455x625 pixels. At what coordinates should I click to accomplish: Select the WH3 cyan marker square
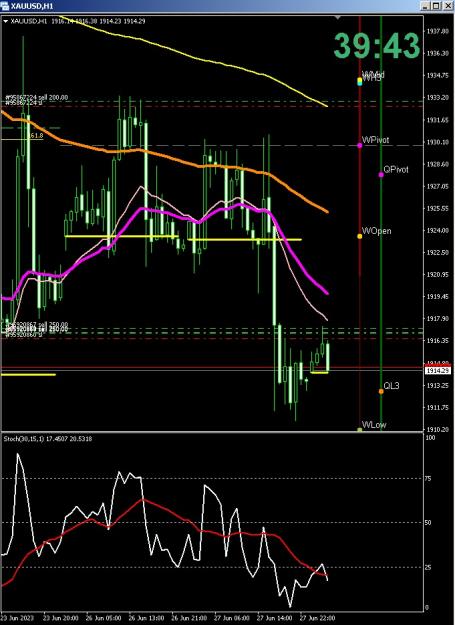point(360,83)
